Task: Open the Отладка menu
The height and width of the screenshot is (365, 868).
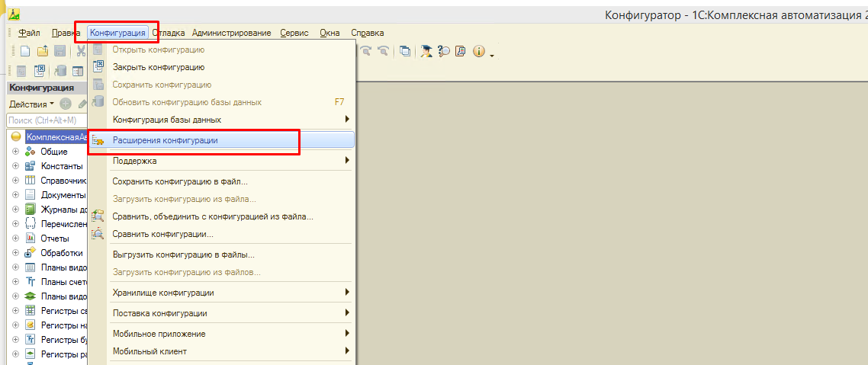Action: [x=169, y=33]
